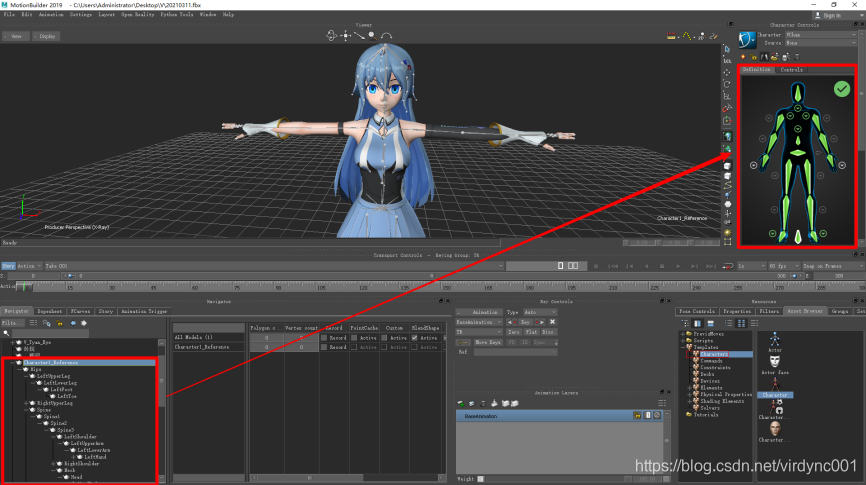
Task: Activate the Rotate tool in viewer toolbar
Action: [x=727, y=84]
